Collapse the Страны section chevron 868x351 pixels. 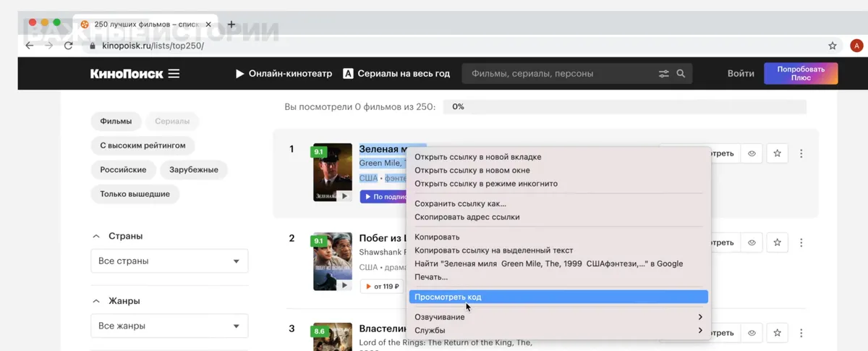pyautogui.click(x=96, y=236)
